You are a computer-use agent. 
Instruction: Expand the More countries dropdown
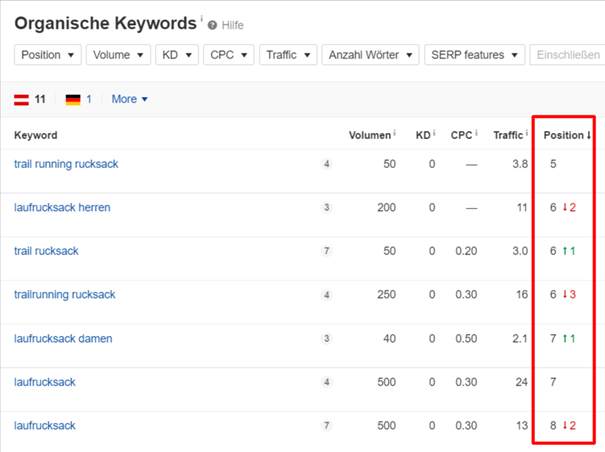(x=130, y=99)
